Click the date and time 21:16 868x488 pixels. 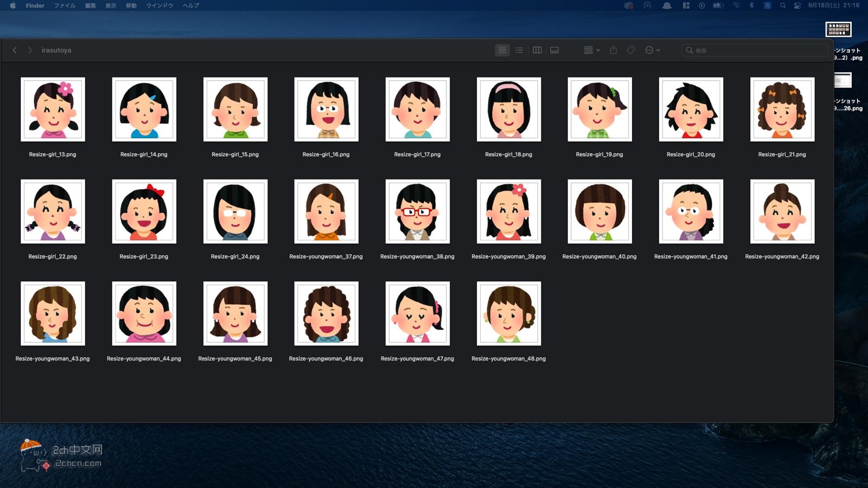834,5
